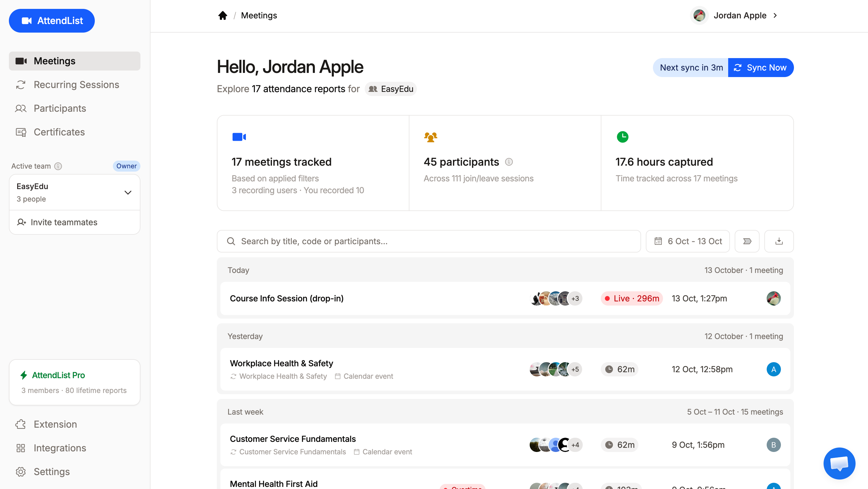The height and width of the screenshot is (489, 868).
Task: Open the 6 Oct - 13 Oct date picker
Action: click(687, 241)
